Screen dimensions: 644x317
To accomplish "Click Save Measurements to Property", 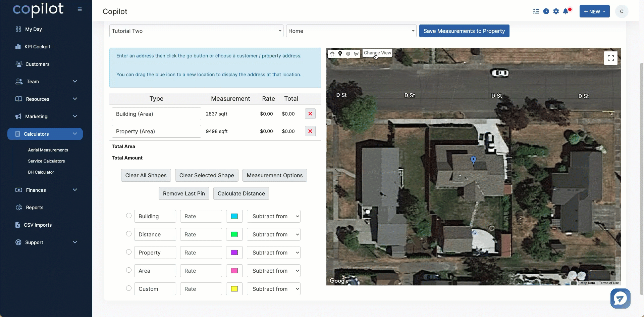I will click(464, 31).
